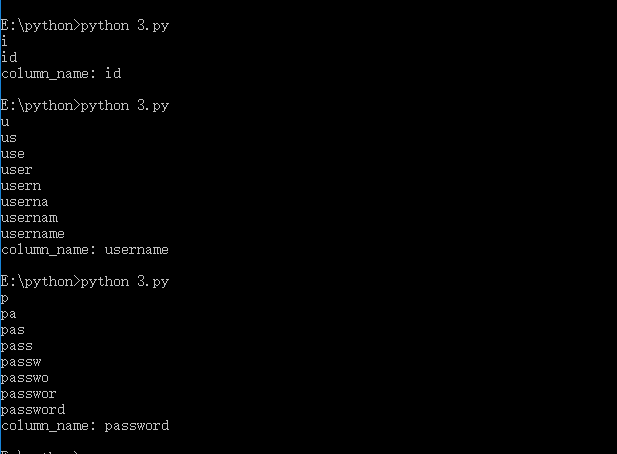This screenshot has height=454, width=617.
Task: Click the single-letter "u" output line
Action: point(5,121)
